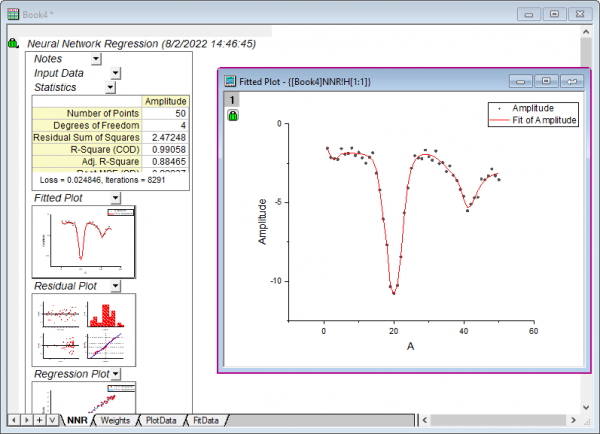This screenshot has width=600, height=434.
Task: Open the Regression Plot section dropdown arrow
Action: pos(116,374)
